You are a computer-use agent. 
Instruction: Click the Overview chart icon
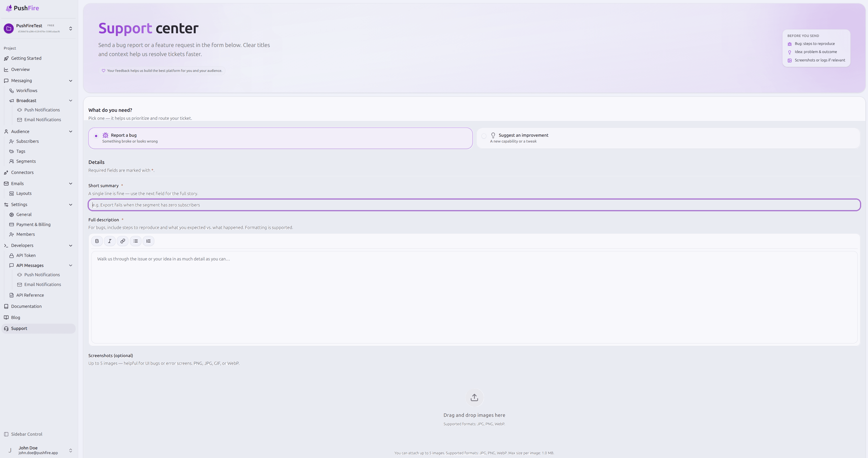[6, 70]
